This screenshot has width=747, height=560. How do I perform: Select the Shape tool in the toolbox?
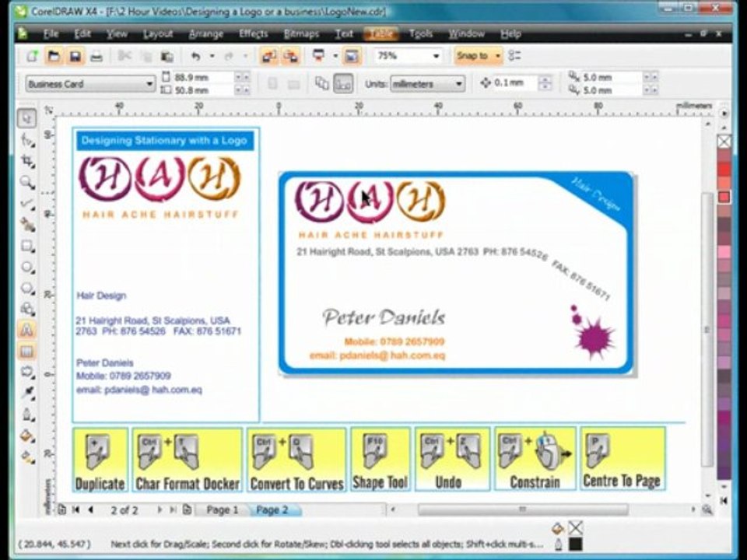27,140
